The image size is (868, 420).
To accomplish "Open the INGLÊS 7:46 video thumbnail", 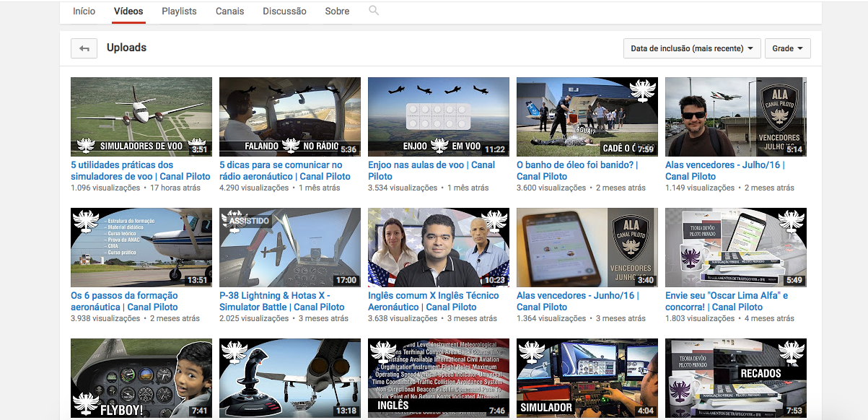I will 439,378.
